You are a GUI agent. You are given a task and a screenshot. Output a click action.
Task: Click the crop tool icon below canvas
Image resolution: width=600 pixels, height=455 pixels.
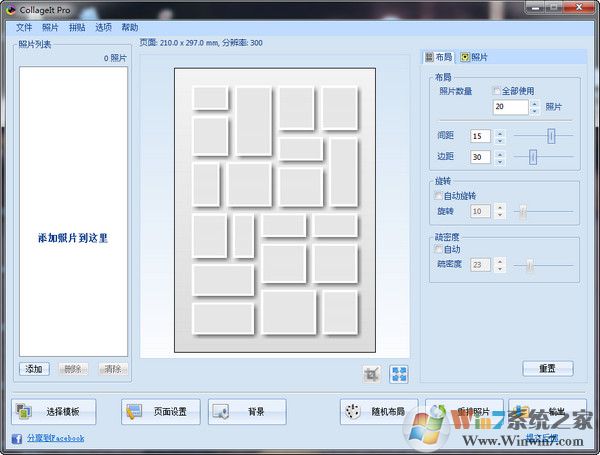point(371,374)
